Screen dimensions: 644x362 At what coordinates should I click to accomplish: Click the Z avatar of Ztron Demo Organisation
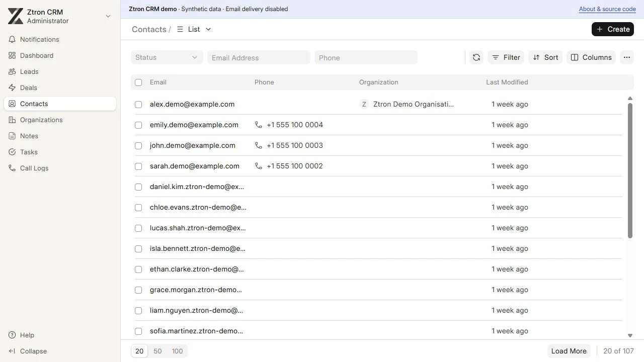pos(364,104)
